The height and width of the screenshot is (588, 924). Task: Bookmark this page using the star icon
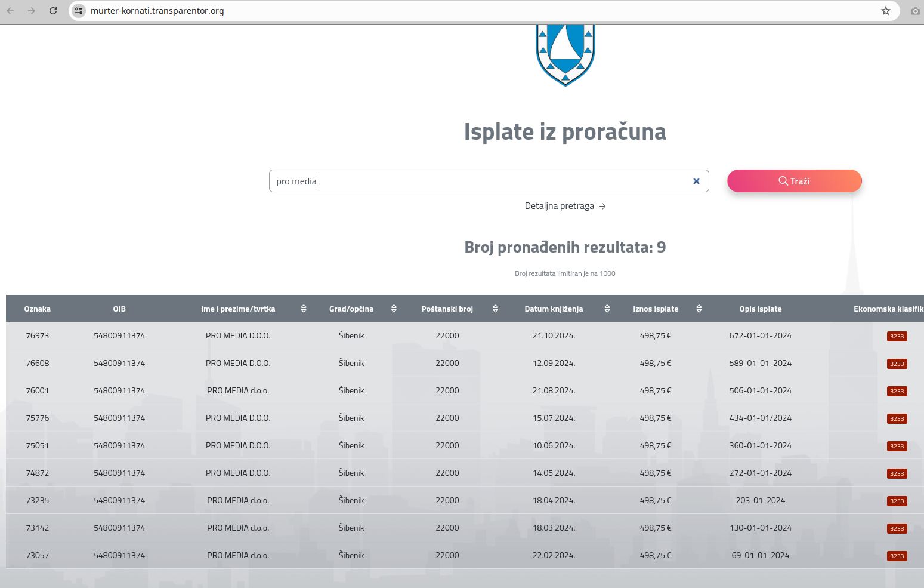886,11
